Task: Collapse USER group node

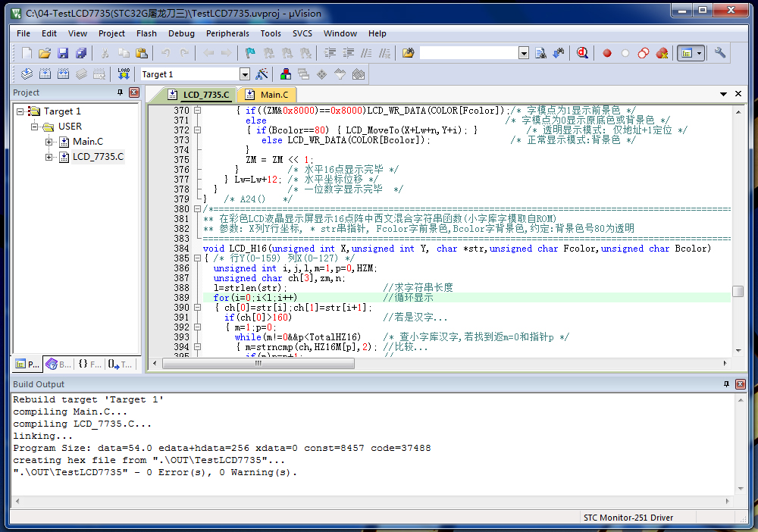Action: [x=34, y=127]
